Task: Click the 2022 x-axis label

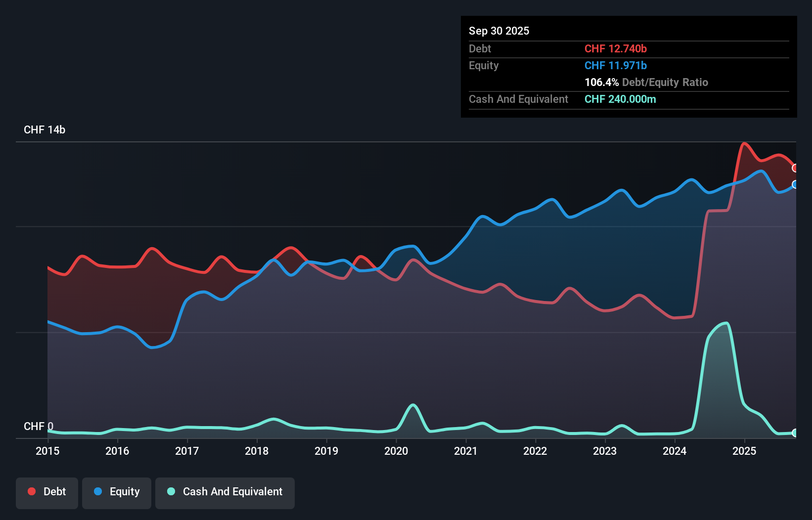Action: point(536,451)
